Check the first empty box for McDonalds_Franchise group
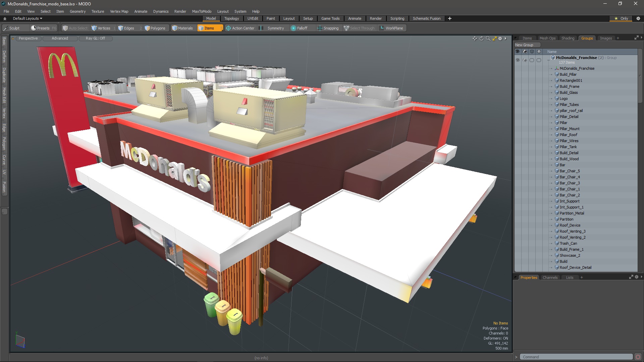The image size is (644, 362). tap(532, 60)
